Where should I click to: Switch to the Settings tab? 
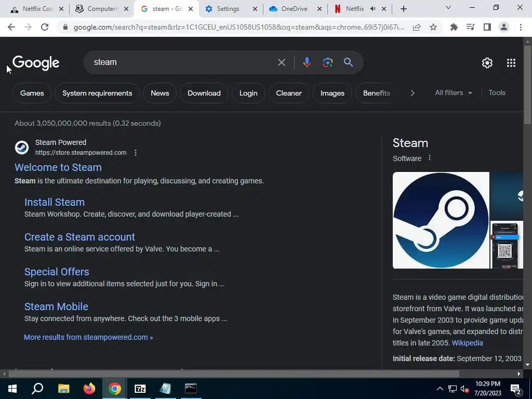[232, 9]
